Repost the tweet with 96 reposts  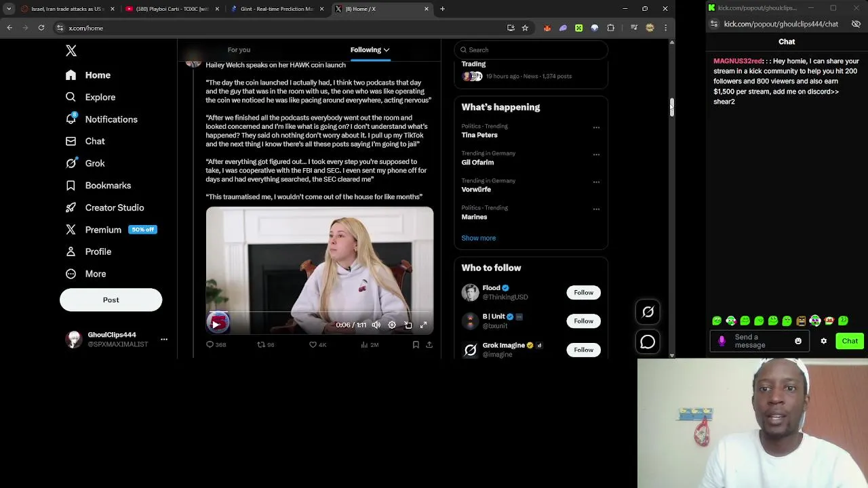tap(266, 344)
